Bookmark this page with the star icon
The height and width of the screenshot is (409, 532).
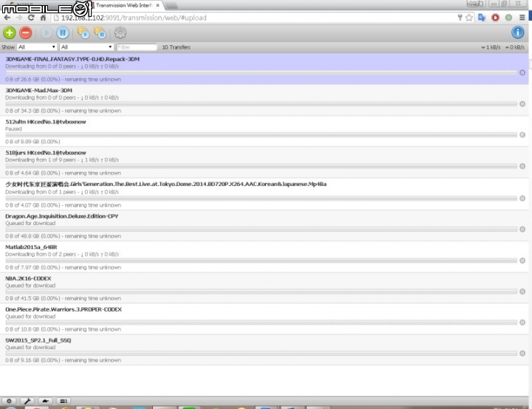coord(469,18)
